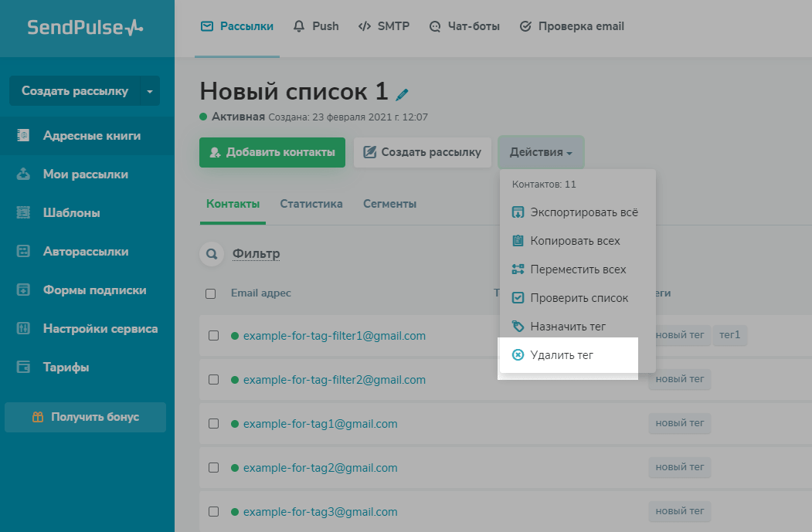Click the Получить бонус button
Image resolution: width=812 pixels, height=532 pixels.
pos(86,417)
